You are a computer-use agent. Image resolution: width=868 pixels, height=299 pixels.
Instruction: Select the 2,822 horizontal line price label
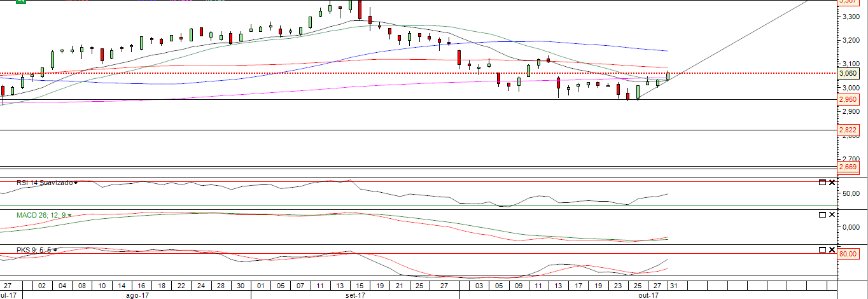click(848, 130)
